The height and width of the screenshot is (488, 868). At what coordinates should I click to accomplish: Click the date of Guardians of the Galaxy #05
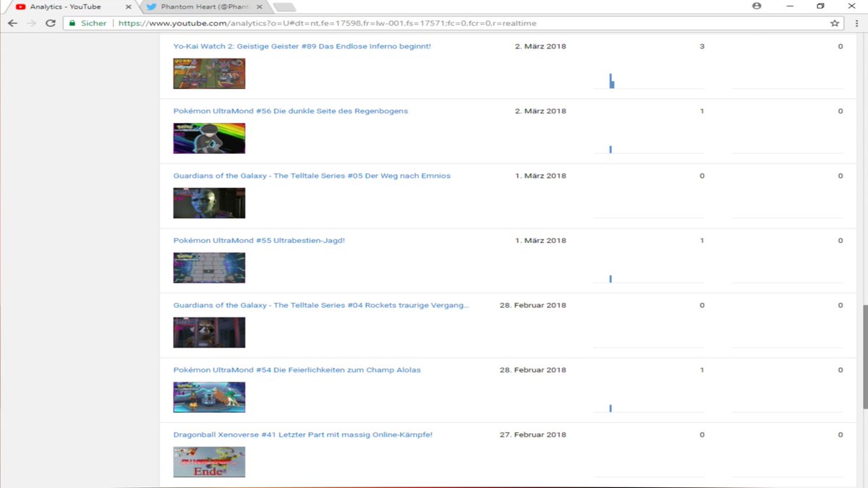pyautogui.click(x=540, y=176)
